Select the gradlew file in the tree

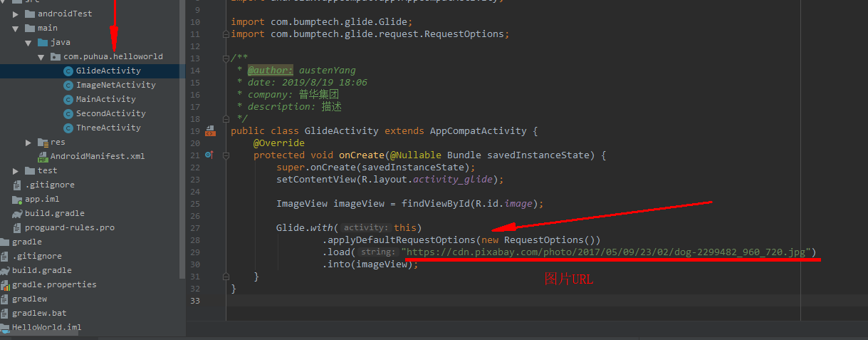pos(29,299)
